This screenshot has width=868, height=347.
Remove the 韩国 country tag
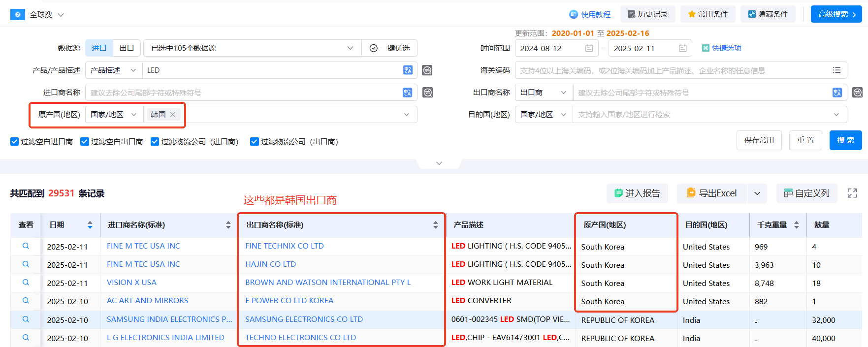[x=173, y=115]
